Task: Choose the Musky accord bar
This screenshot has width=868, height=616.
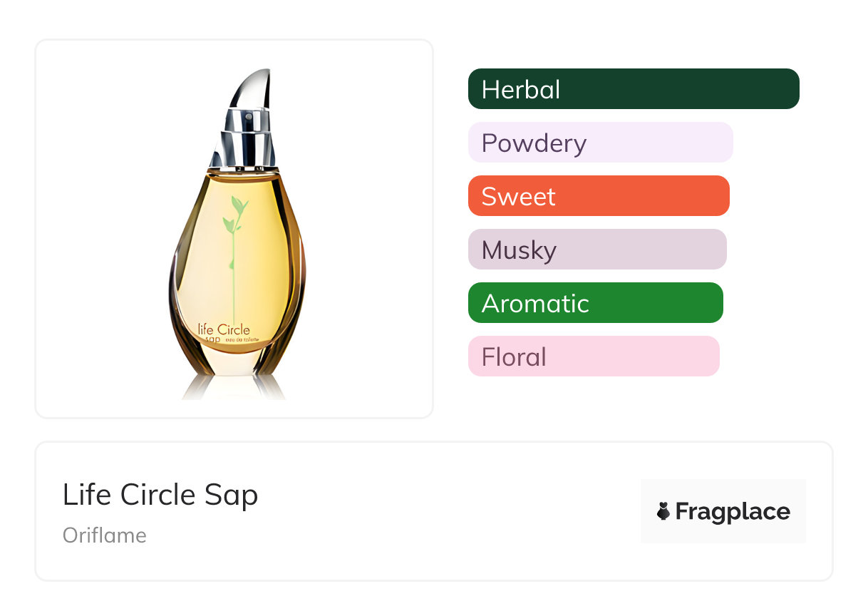Action: pos(596,250)
